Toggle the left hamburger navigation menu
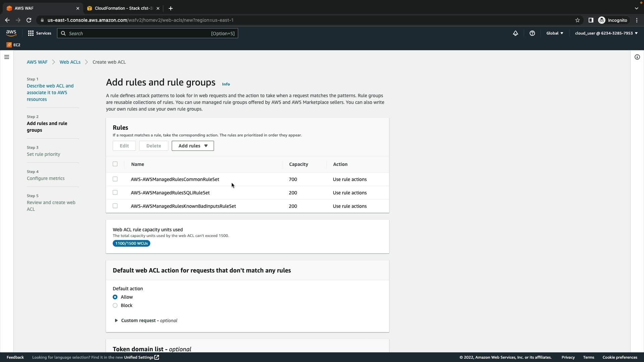The height and width of the screenshot is (362, 644). (x=7, y=57)
